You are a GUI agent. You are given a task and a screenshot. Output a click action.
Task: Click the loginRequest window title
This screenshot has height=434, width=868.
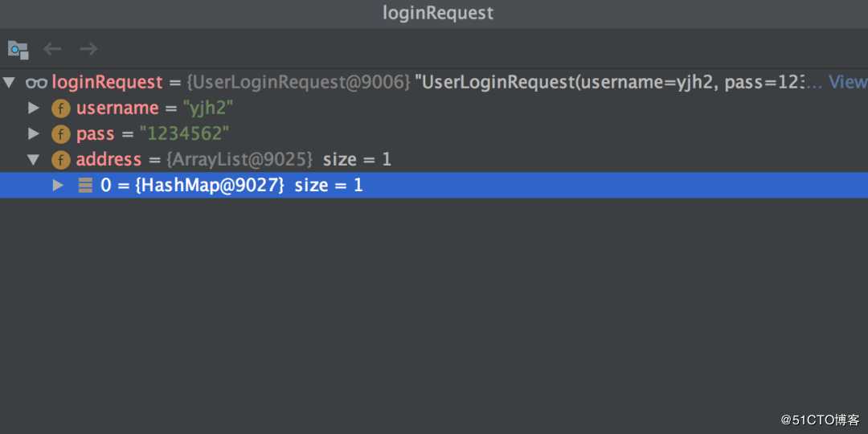(438, 13)
